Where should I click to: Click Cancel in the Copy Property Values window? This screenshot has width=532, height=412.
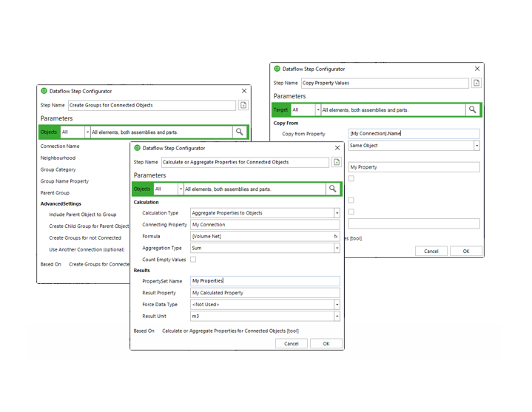pos(431,251)
